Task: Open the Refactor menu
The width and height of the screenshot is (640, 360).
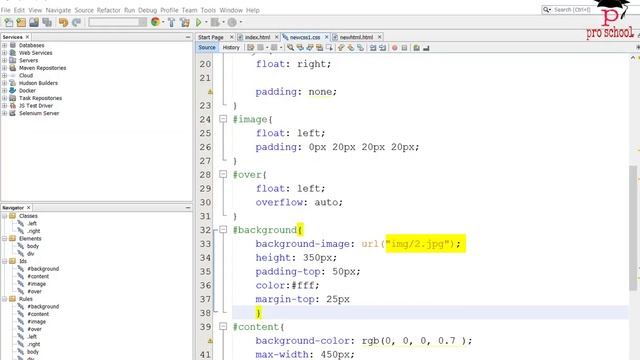Action: [x=109, y=10]
